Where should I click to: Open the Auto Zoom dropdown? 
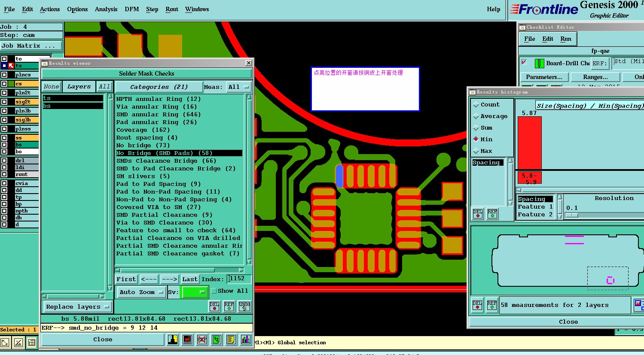pos(141,292)
